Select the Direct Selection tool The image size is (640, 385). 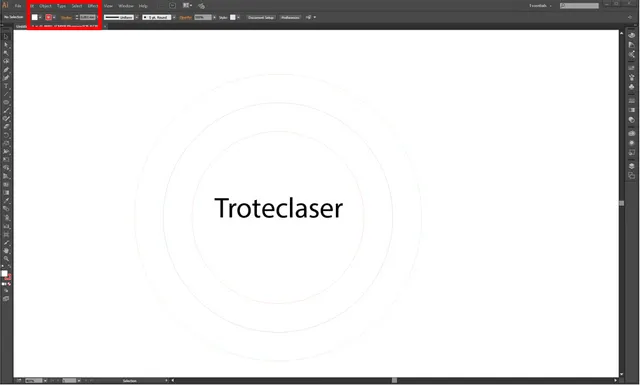[x=6, y=45]
